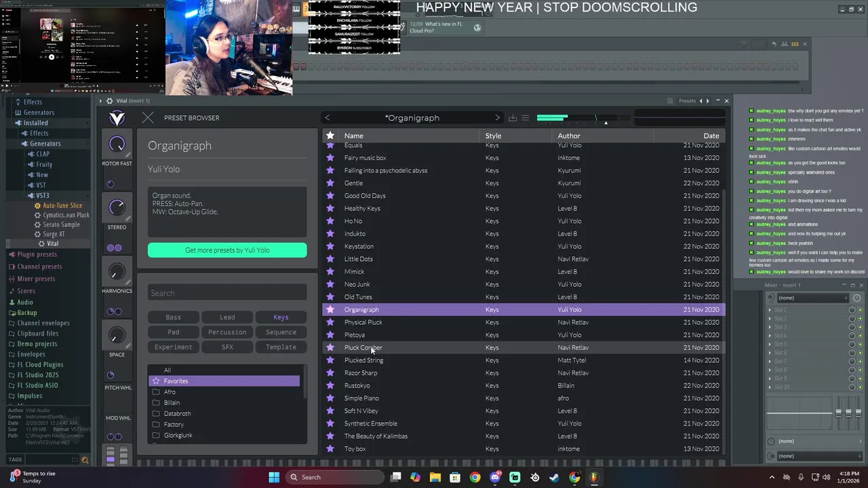This screenshot has height=488, width=868.
Task: Open Slot 8 plugin menu arrow
Action: click(770, 370)
